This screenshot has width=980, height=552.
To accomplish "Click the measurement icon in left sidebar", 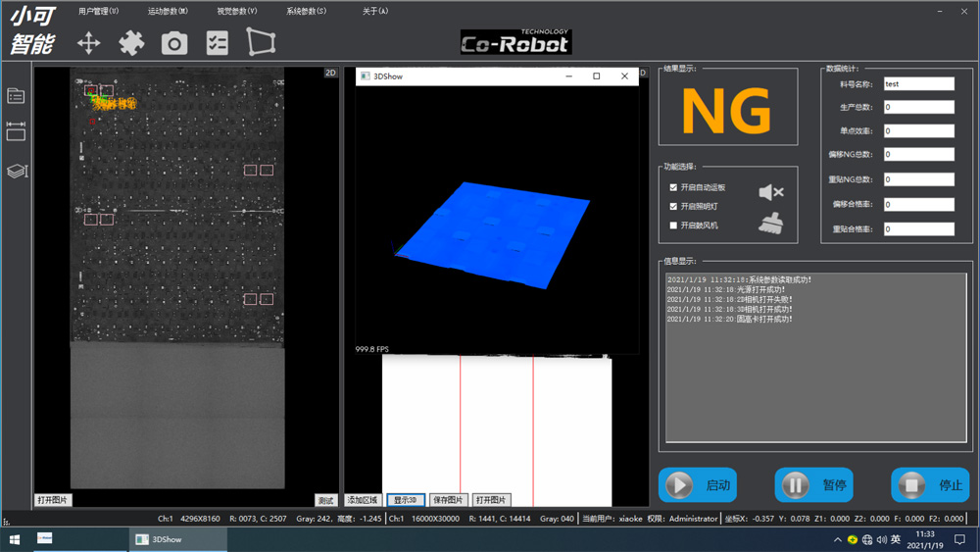I will (x=16, y=131).
